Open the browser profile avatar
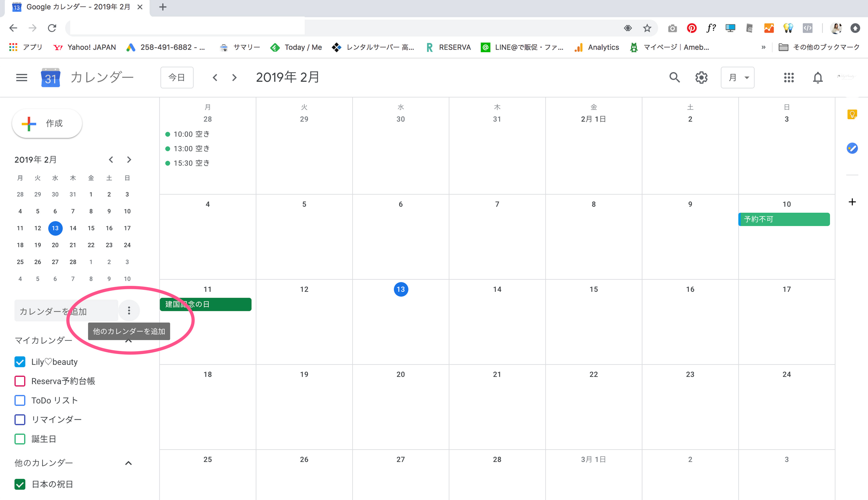 tap(836, 28)
